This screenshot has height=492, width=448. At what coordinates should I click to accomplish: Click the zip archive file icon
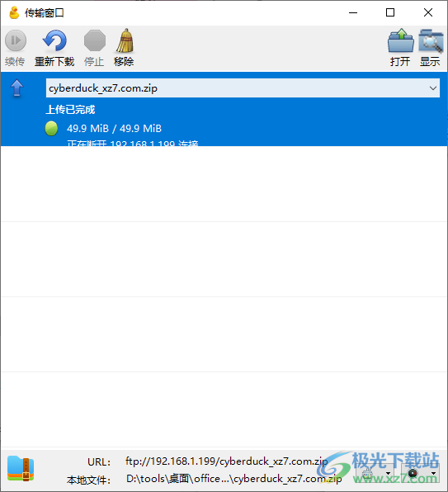pos(21,469)
